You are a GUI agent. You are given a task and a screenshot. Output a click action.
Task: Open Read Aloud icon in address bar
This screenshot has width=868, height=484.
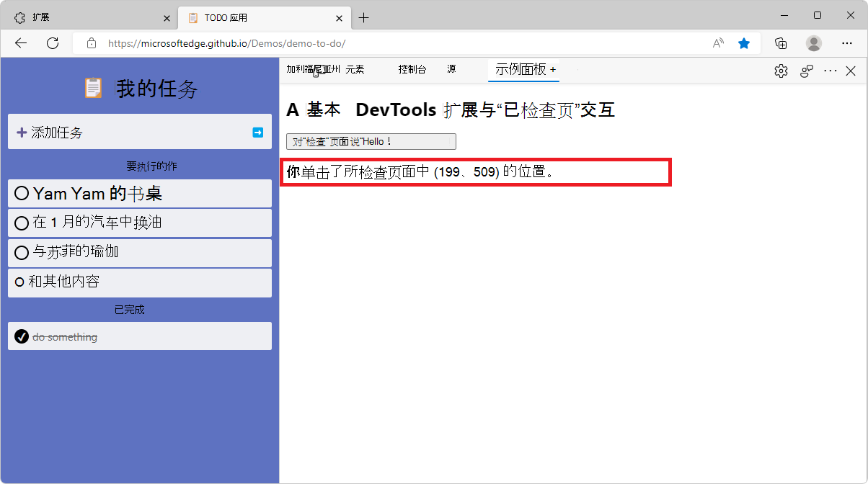718,43
